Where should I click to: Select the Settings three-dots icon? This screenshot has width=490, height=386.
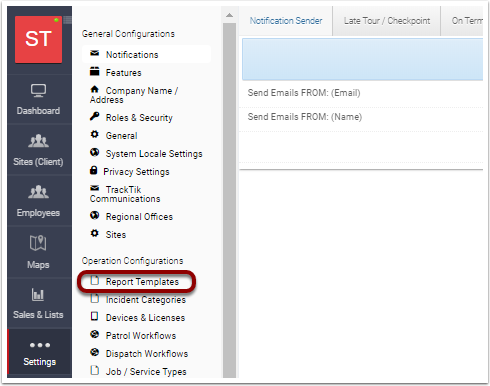click(x=40, y=345)
